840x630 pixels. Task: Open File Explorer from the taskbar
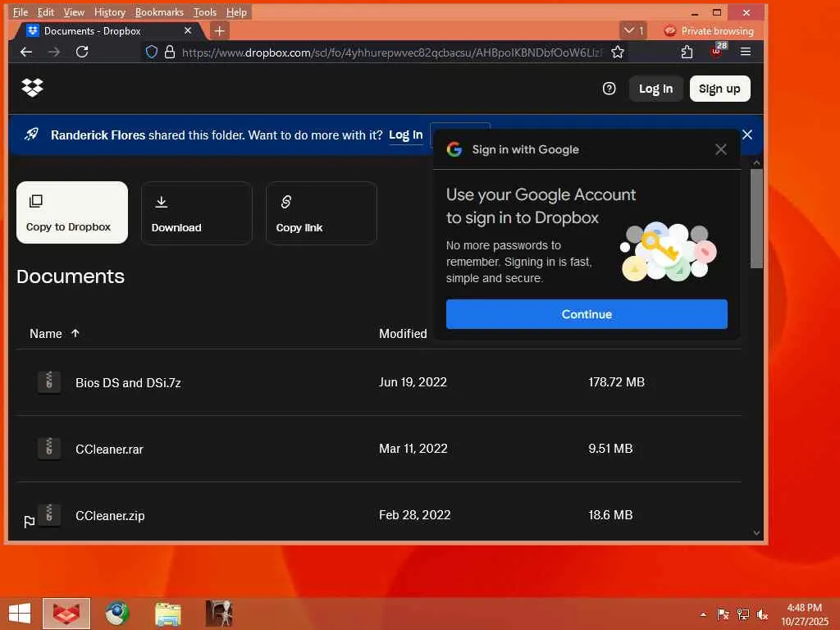tap(167, 614)
